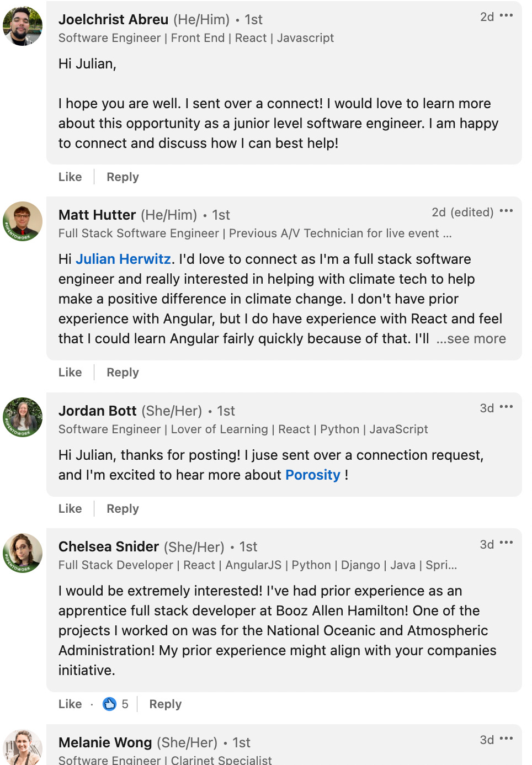Open more options on Jordan Bott's comment
532x765 pixels.
click(x=506, y=407)
